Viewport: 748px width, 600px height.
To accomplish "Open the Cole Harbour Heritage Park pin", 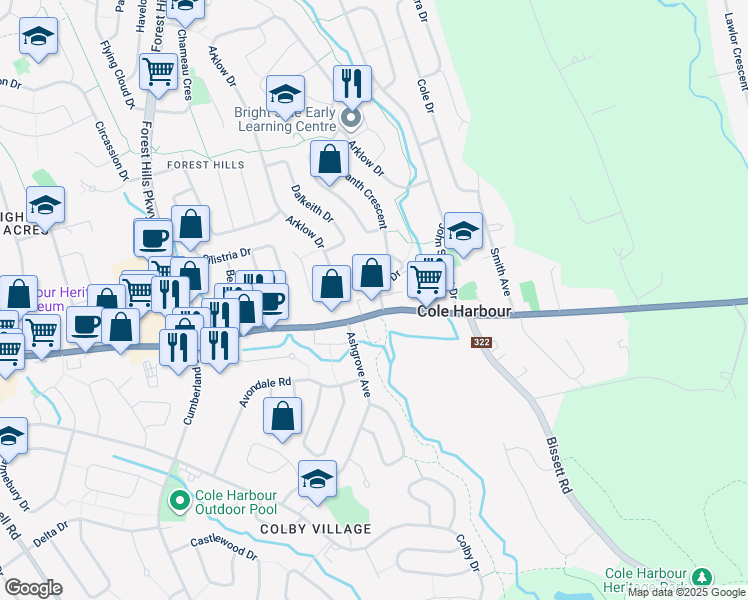I will pyautogui.click(x=701, y=577).
